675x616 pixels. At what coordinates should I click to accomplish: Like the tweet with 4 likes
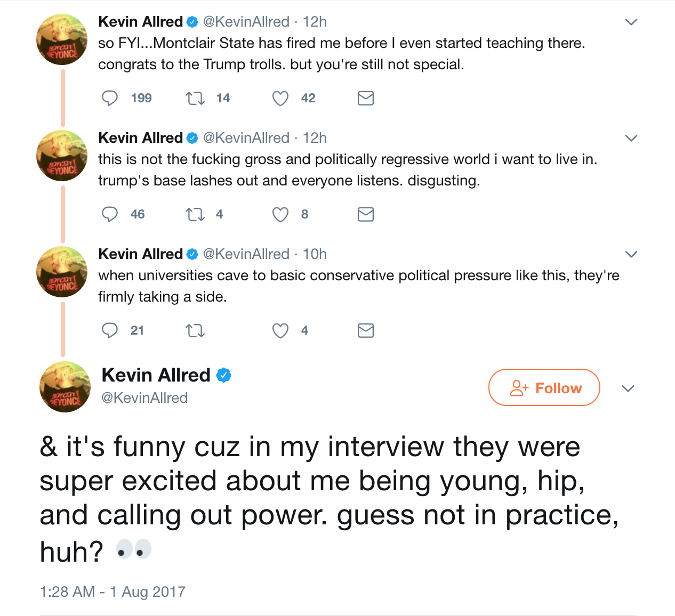point(280,330)
